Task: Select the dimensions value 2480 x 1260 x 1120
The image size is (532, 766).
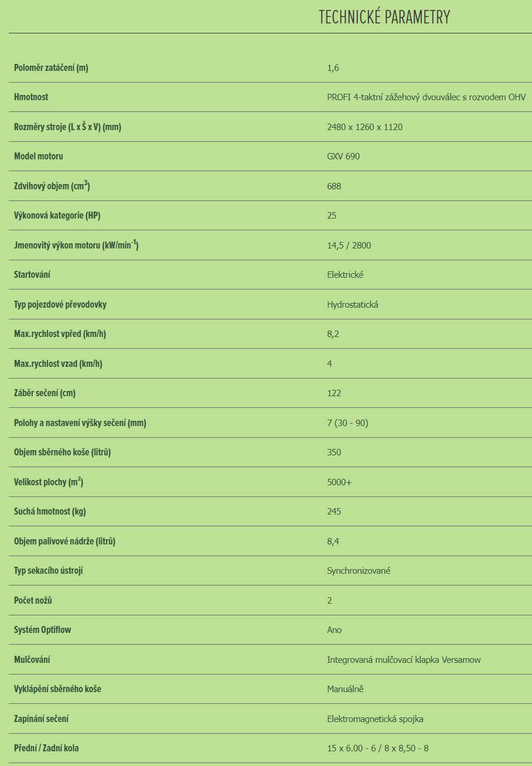Action: tap(364, 127)
